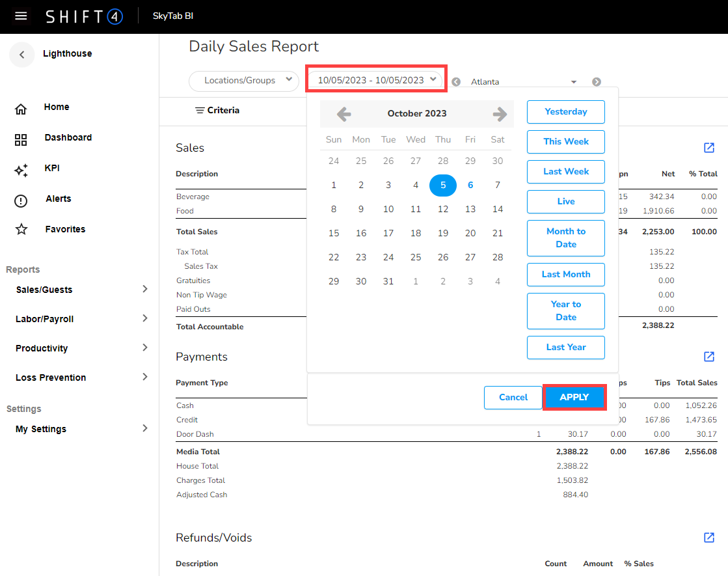
Task: Advance calendar to next month
Action: click(500, 114)
